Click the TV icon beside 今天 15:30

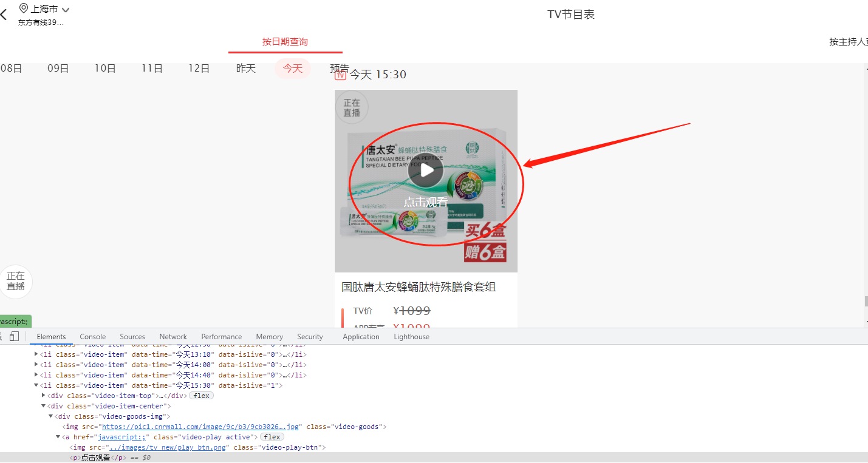point(341,75)
